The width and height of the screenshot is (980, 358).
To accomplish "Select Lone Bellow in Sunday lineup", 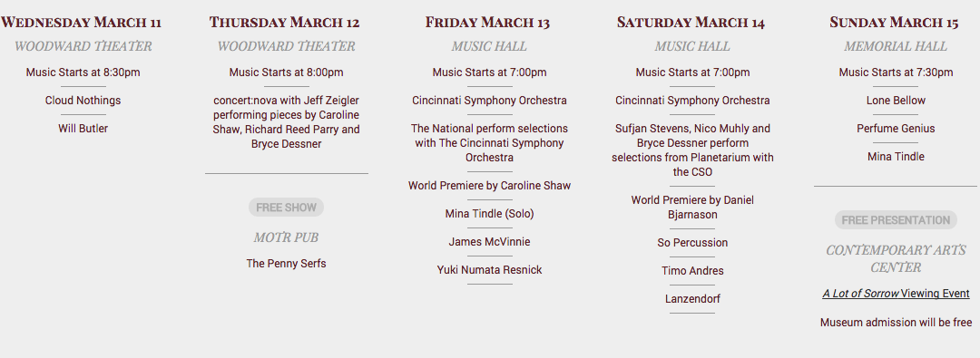I will [896, 101].
